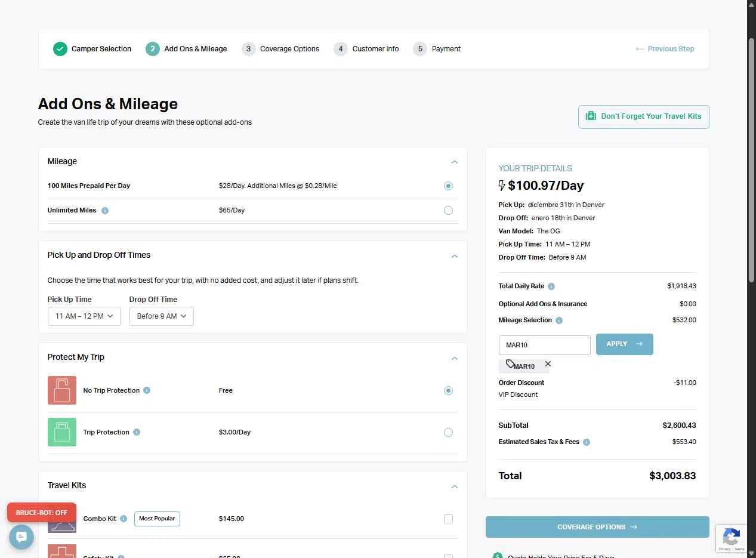Open the Customer Info step
Image resolution: width=756 pixels, height=558 pixels.
pos(366,49)
